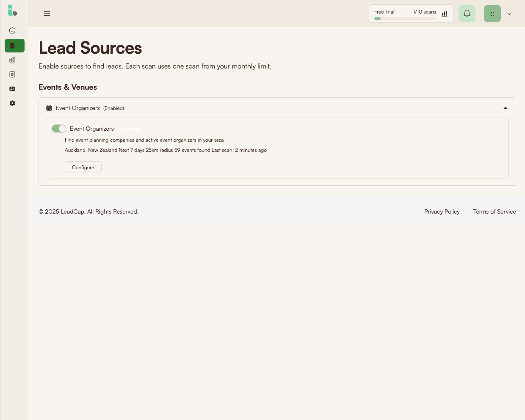Click the calendar icon beside Event Organizers
This screenshot has height=420, width=525.
click(x=49, y=108)
